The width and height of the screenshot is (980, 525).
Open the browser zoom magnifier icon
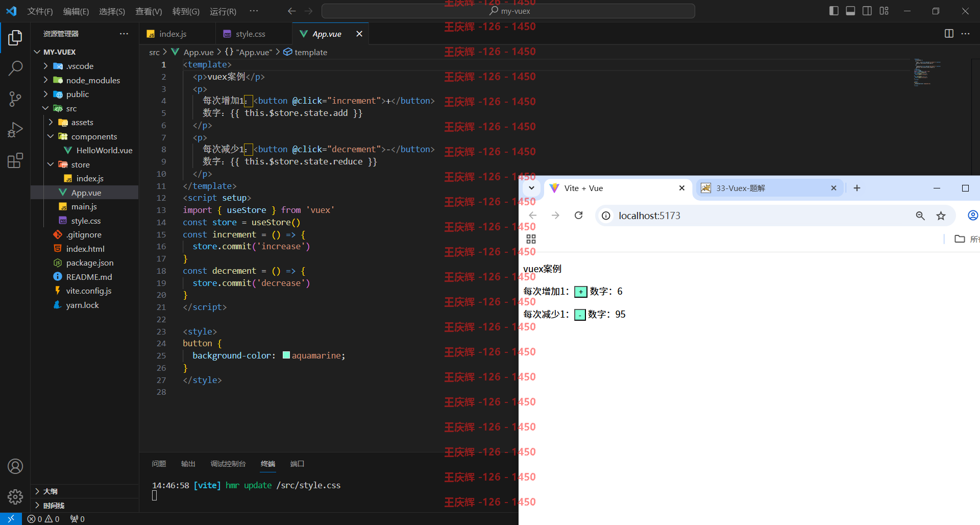coord(920,216)
